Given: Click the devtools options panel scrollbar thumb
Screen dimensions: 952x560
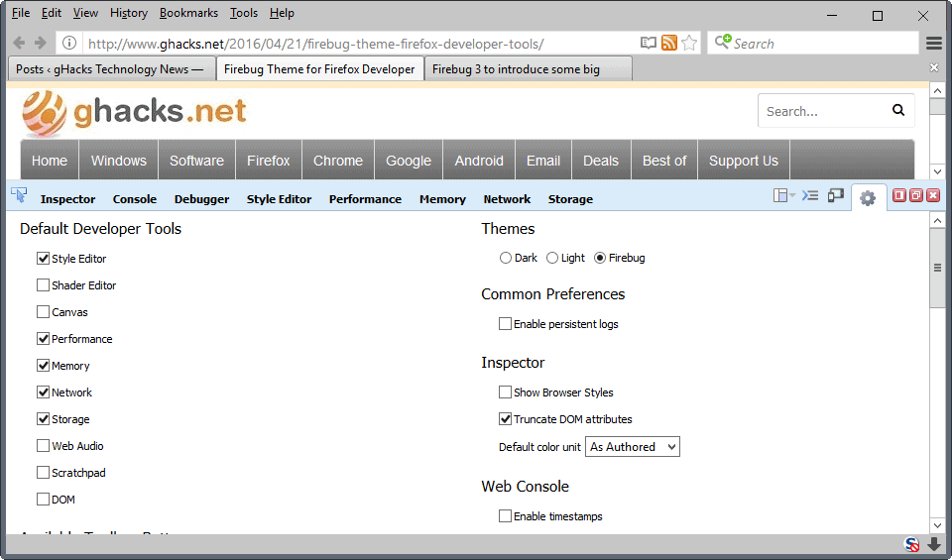Looking at the screenshot, I should pos(937,268).
